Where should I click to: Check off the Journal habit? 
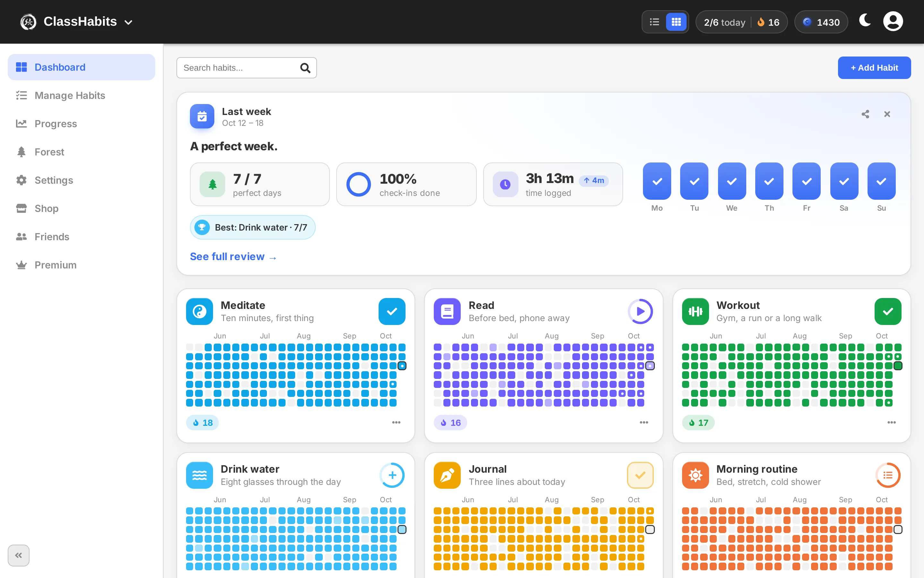pos(640,475)
